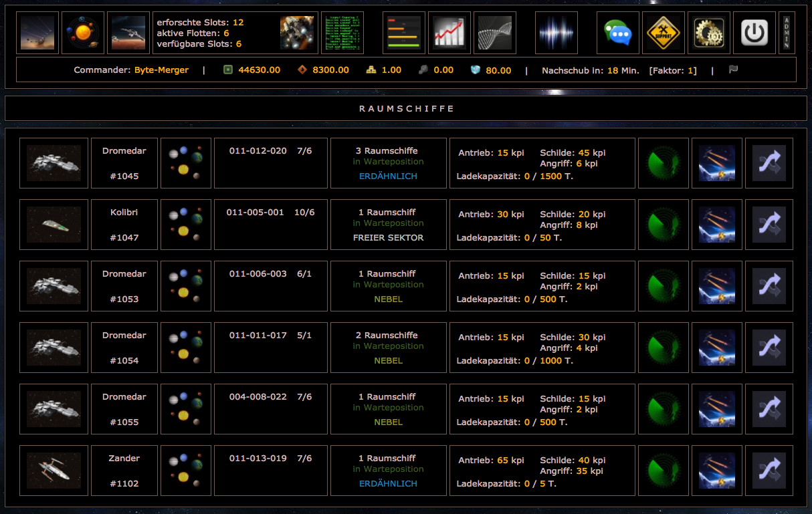Launch attack icon for Zander #1102
Viewport: 812px width, 514px height.
[716, 471]
